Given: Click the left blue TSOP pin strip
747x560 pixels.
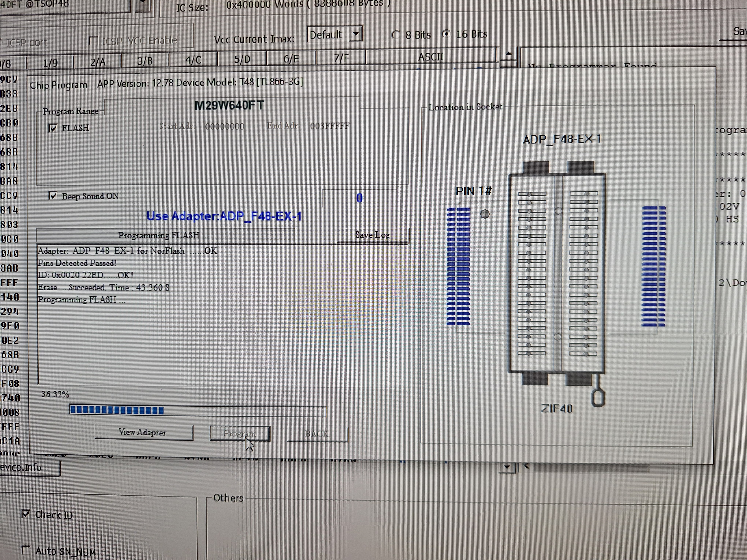Looking at the screenshot, I should click(458, 266).
